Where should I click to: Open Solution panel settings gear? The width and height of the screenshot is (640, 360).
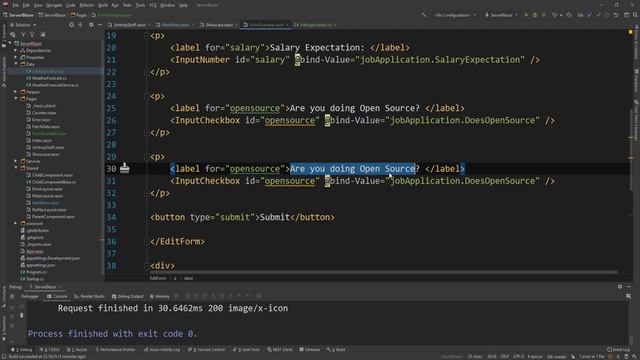tap(91, 25)
